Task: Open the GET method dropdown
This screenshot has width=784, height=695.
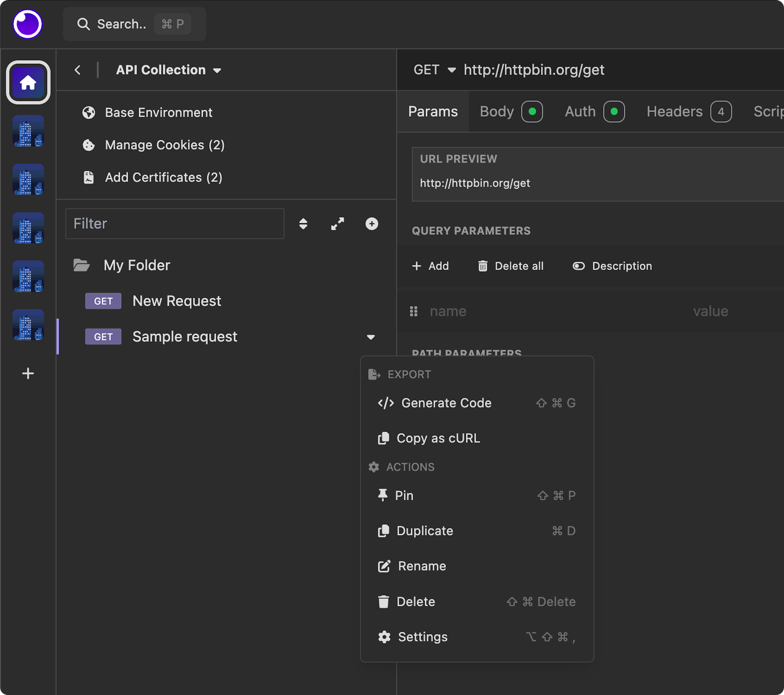Action: pyautogui.click(x=435, y=70)
